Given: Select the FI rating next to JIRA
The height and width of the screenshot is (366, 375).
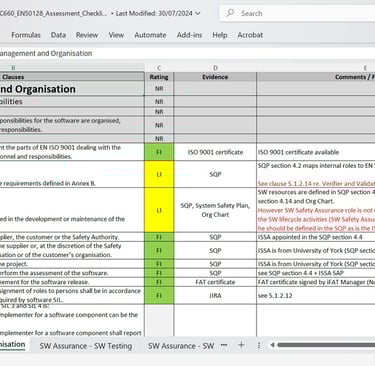Looking at the screenshot, I should pos(159,295).
